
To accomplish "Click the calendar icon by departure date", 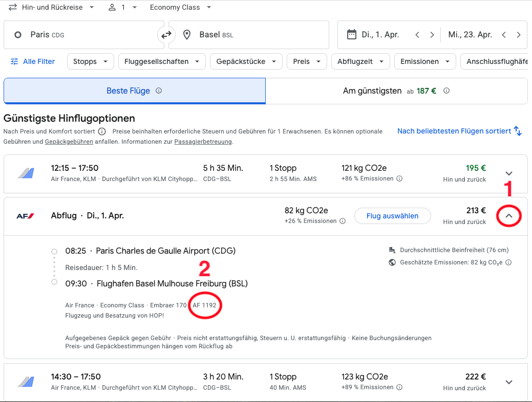I will pos(352,35).
